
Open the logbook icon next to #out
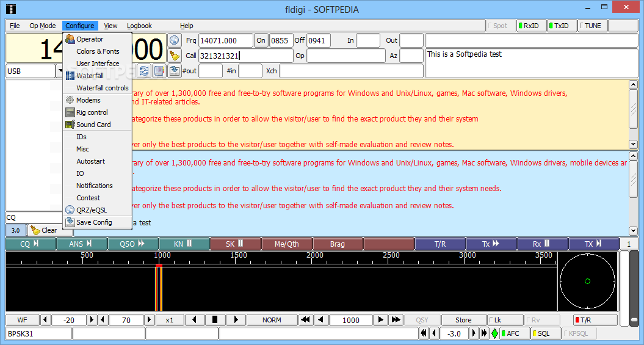159,71
